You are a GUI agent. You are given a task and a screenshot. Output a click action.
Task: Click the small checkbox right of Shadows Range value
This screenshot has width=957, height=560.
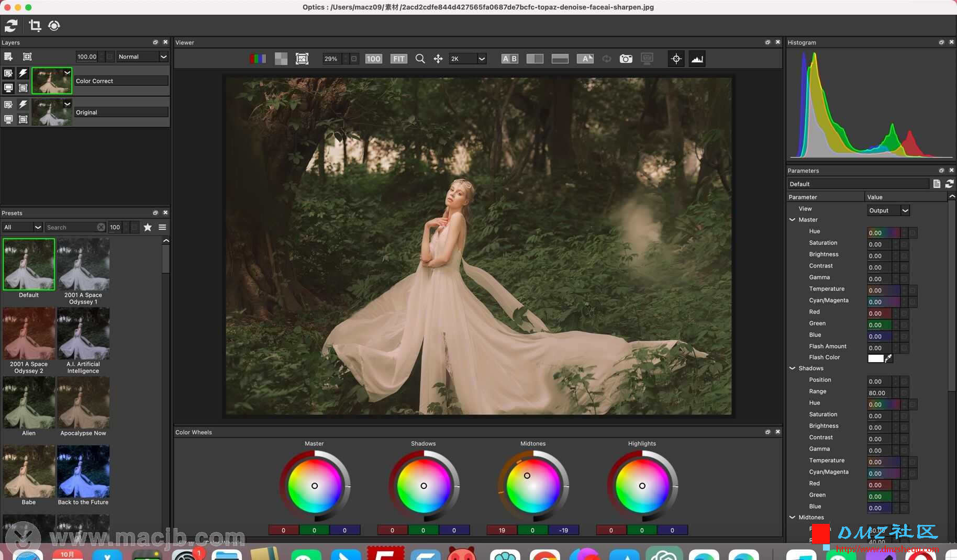904,393
